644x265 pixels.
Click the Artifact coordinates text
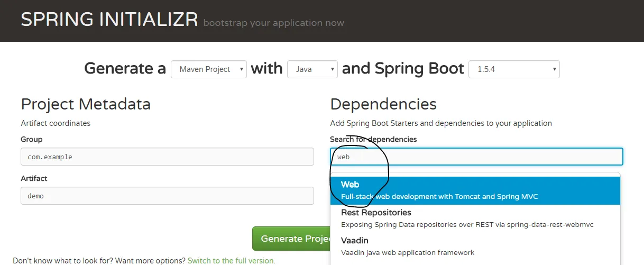point(56,123)
